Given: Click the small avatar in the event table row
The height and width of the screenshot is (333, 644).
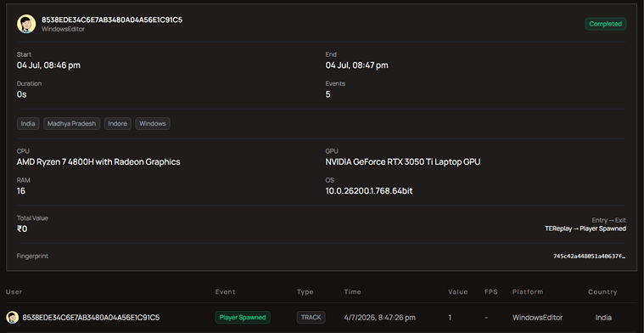Looking at the screenshot, I should (13, 318).
